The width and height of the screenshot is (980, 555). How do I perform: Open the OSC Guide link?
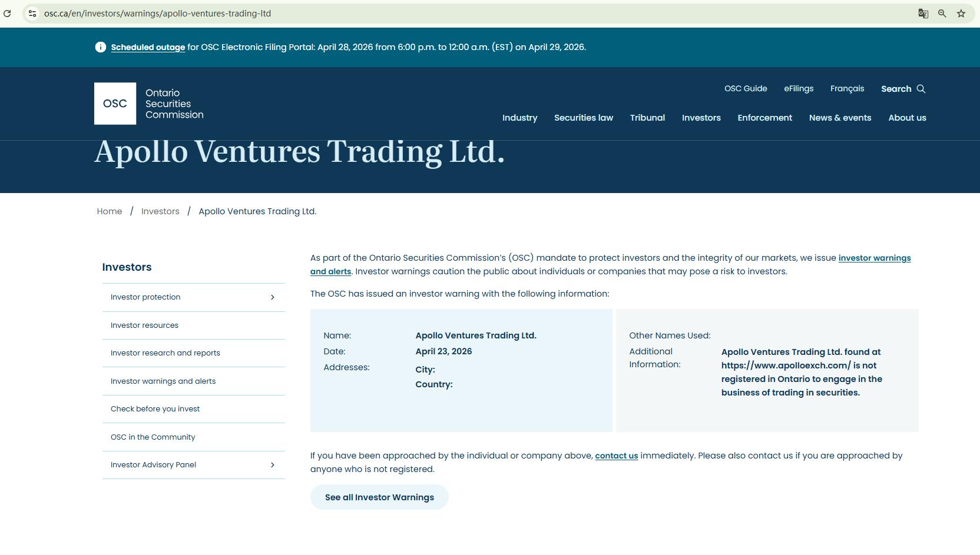(x=746, y=89)
